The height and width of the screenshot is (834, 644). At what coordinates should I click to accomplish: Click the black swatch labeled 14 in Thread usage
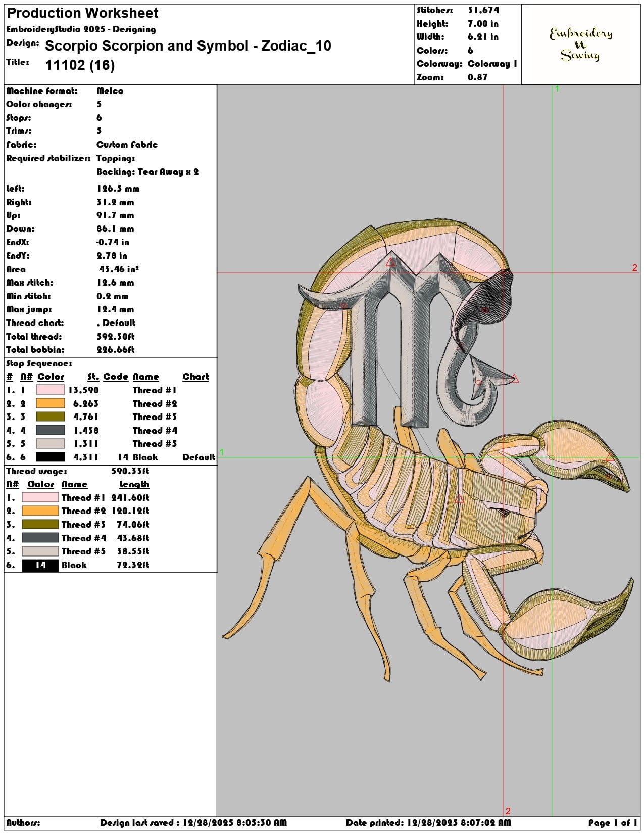coord(40,565)
